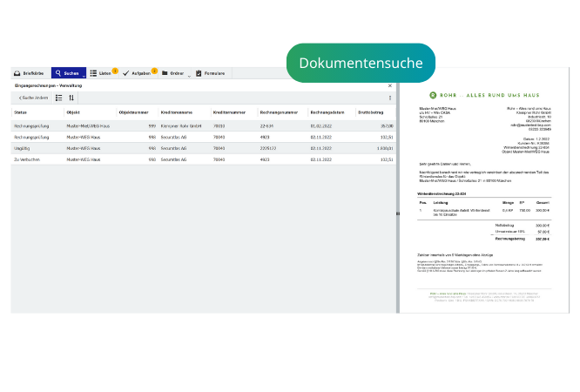Open the Ordner tab
Image resolution: width=580 pixels, height=392 pixels.
pyautogui.click(x=175, y=73)
